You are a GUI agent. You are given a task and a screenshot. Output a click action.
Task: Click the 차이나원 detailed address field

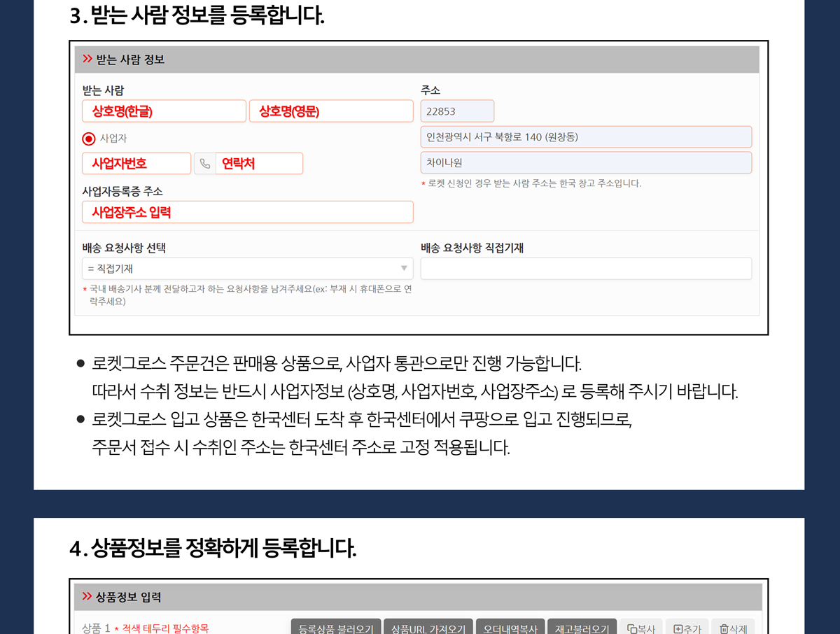[586, 163]
